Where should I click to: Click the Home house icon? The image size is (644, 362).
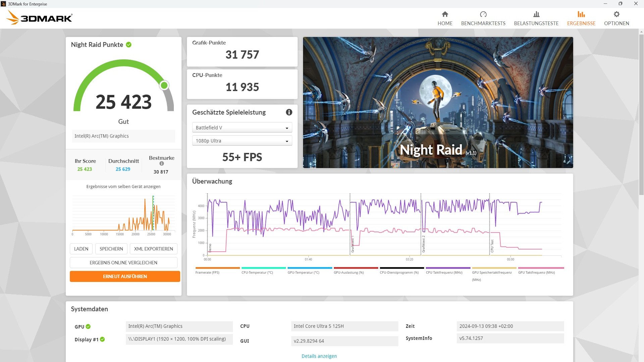point(445,14)
